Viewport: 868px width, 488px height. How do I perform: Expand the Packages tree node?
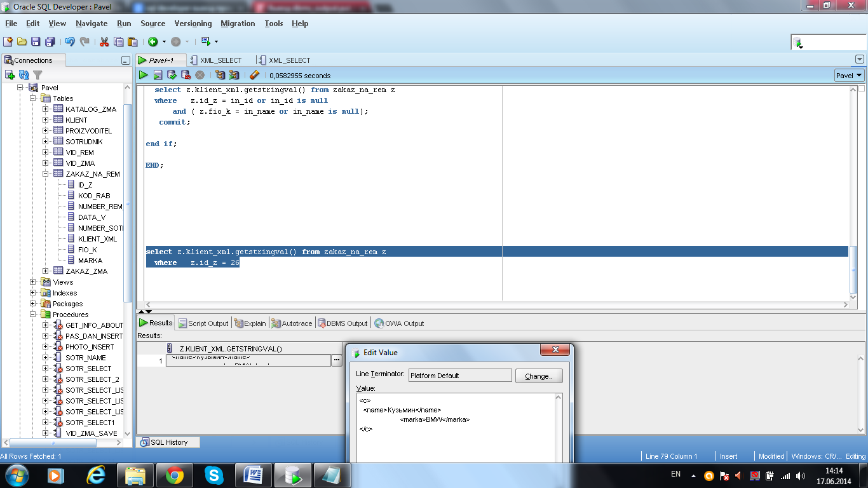[32, 304]
